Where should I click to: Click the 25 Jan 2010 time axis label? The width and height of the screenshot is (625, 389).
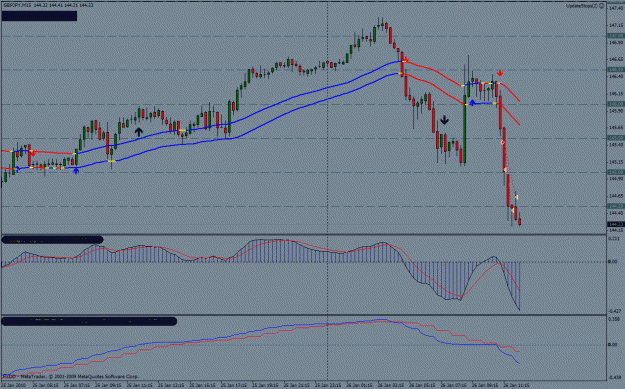[13, 385]
